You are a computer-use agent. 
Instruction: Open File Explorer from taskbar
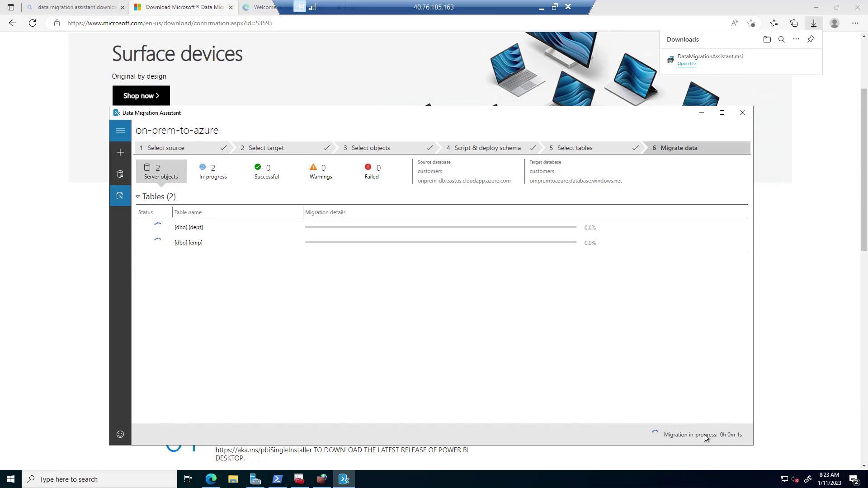point(233,479)
